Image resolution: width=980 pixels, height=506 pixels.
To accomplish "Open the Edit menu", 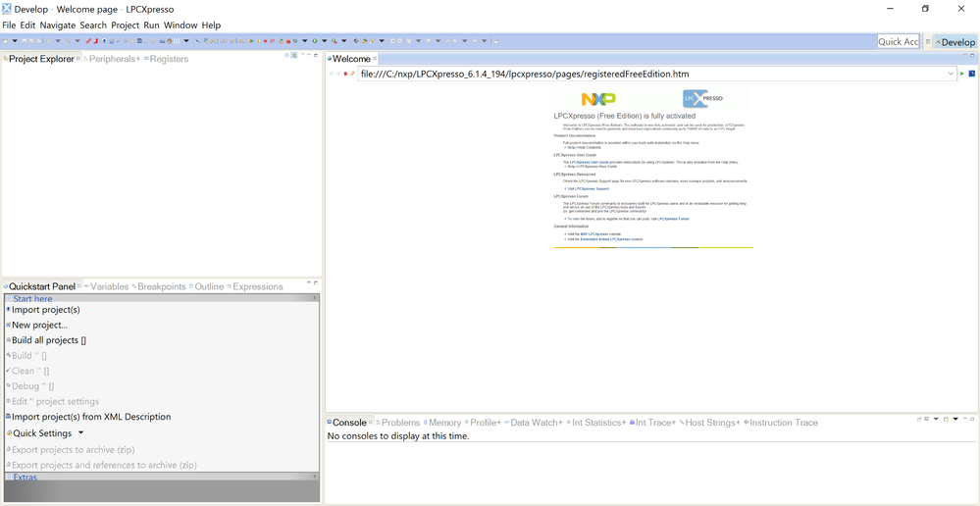I will click(27, 25).
